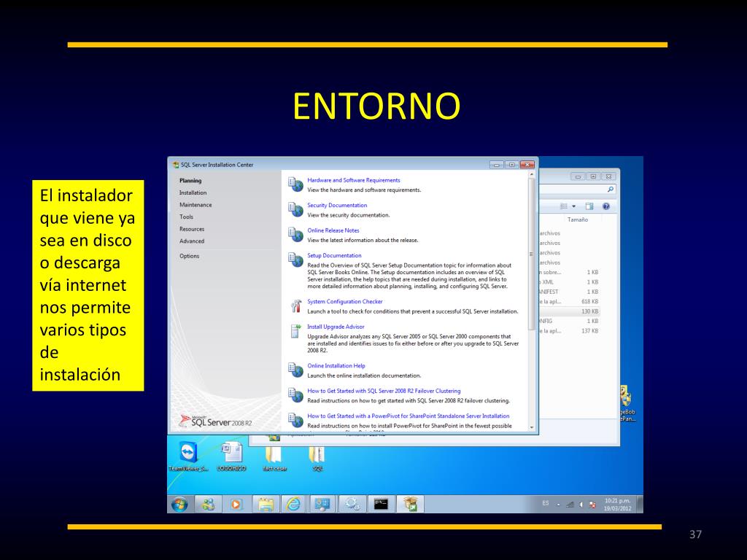The width and height of the screenshot is (747, 560).
Task: Click the PowerPivot for SharePoint globe icon
Action: [295, 420]
